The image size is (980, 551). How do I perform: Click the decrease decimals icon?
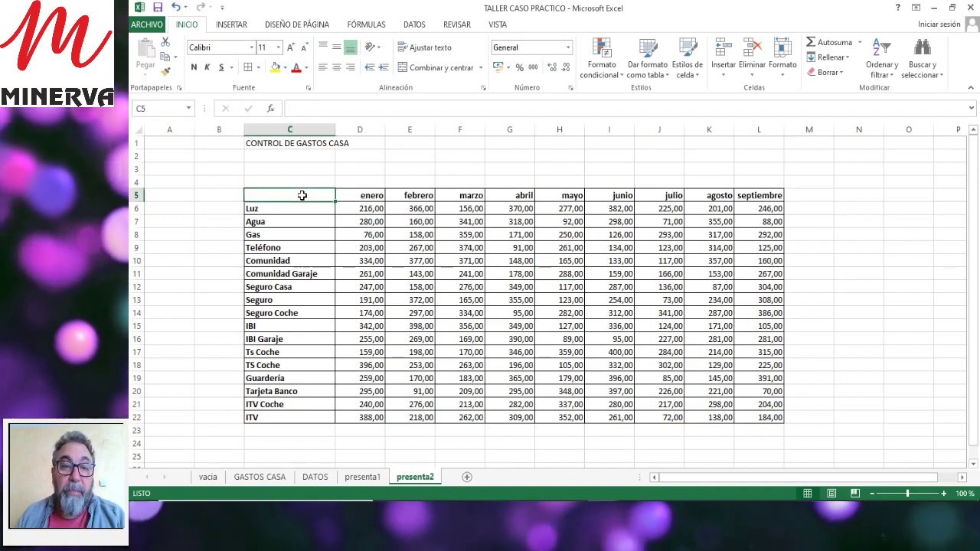(566, 67)
